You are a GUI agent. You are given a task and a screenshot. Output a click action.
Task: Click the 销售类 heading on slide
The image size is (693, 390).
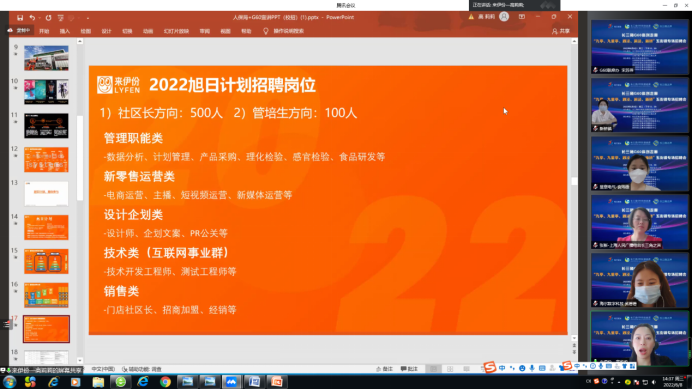(x=121, y=291)
